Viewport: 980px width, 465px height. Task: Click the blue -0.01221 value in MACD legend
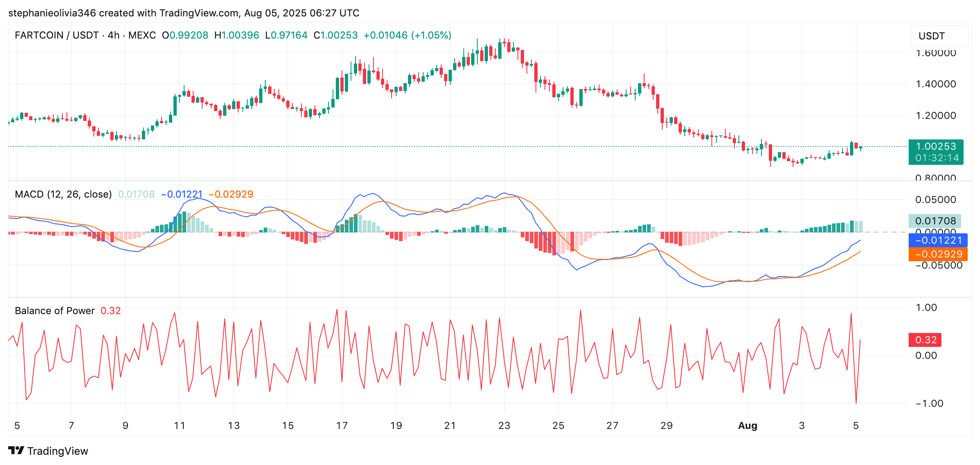(182, 194)
